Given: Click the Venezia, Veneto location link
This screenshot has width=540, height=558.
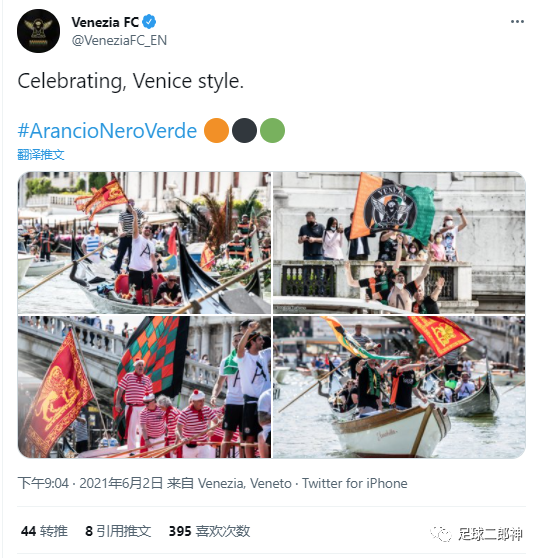Looking at the screenshot, I should 245,483.
